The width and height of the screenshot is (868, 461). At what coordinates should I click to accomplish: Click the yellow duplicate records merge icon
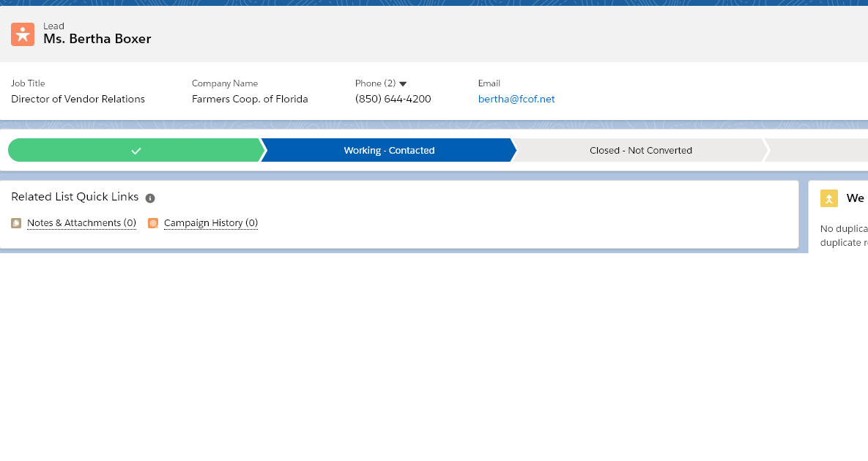(828, 198)
